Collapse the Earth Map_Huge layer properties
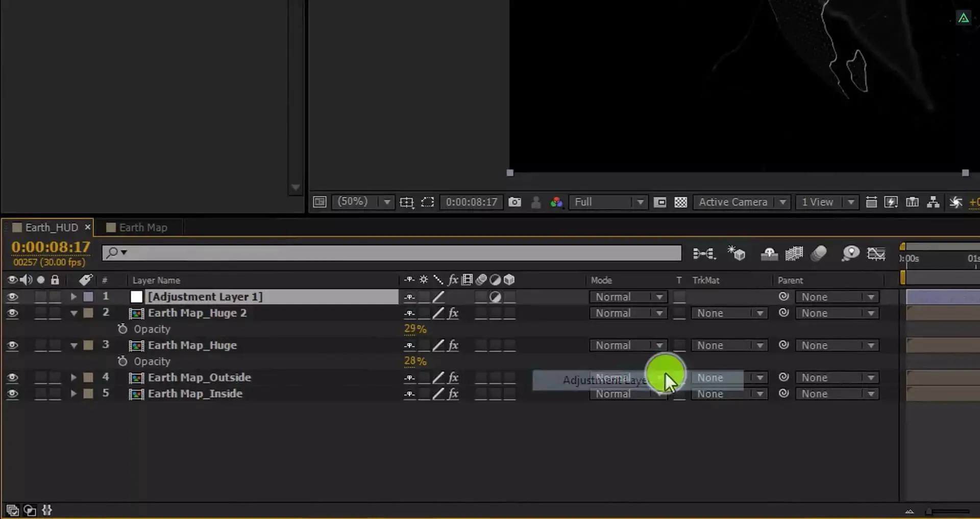The height and width of the screenshot is (519, 980). 74,345
